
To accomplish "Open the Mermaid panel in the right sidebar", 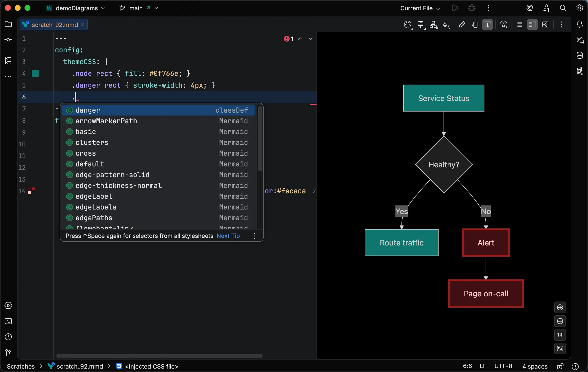I will click(580, 71).
